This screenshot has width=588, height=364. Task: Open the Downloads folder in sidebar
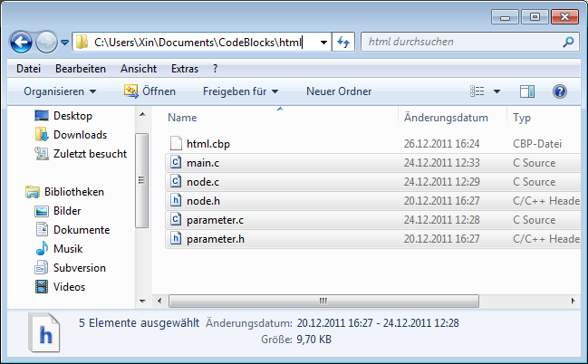[80, 135]
